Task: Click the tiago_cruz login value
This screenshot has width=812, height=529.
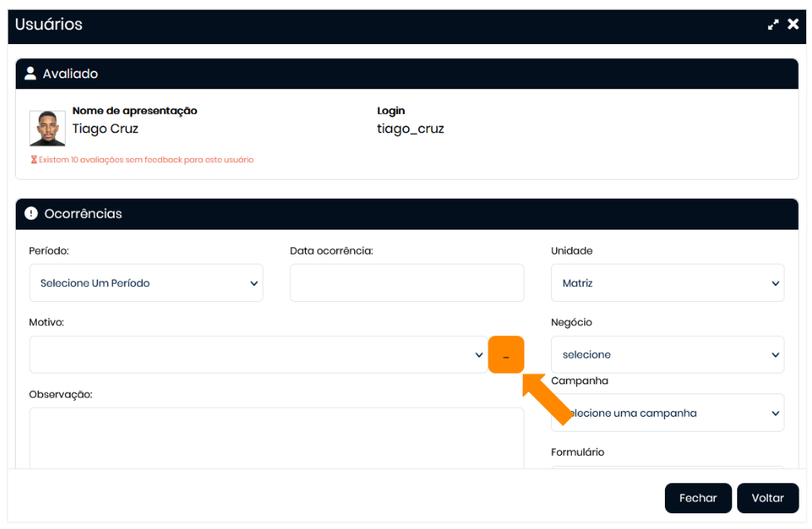Action: pyautogui.click(x=411, y=129)
